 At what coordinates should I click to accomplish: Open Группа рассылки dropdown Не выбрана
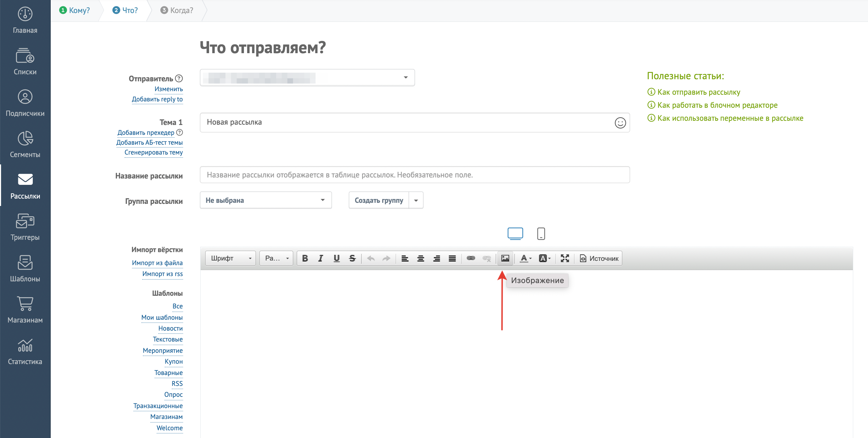(x=266, y=200)
